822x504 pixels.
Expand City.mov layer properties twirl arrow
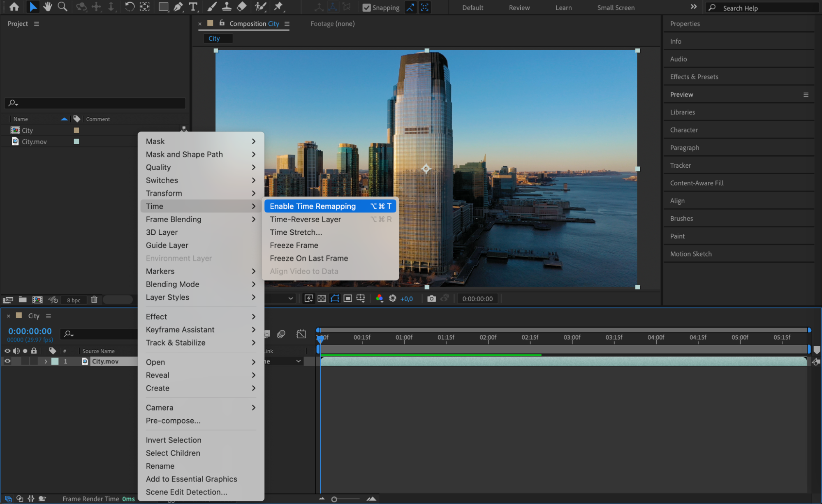46,361
